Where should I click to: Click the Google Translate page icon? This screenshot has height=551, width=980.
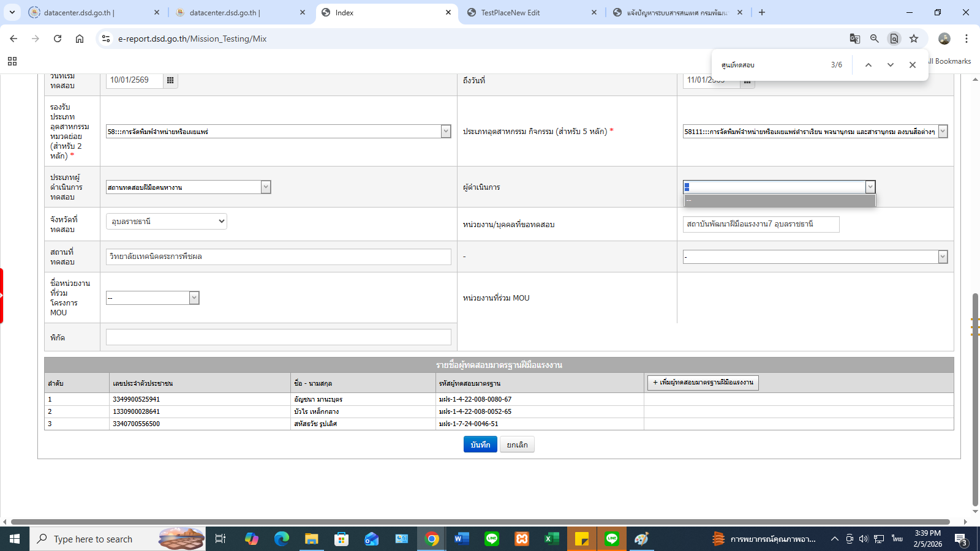pyautogui.click(x=854, y=39)
